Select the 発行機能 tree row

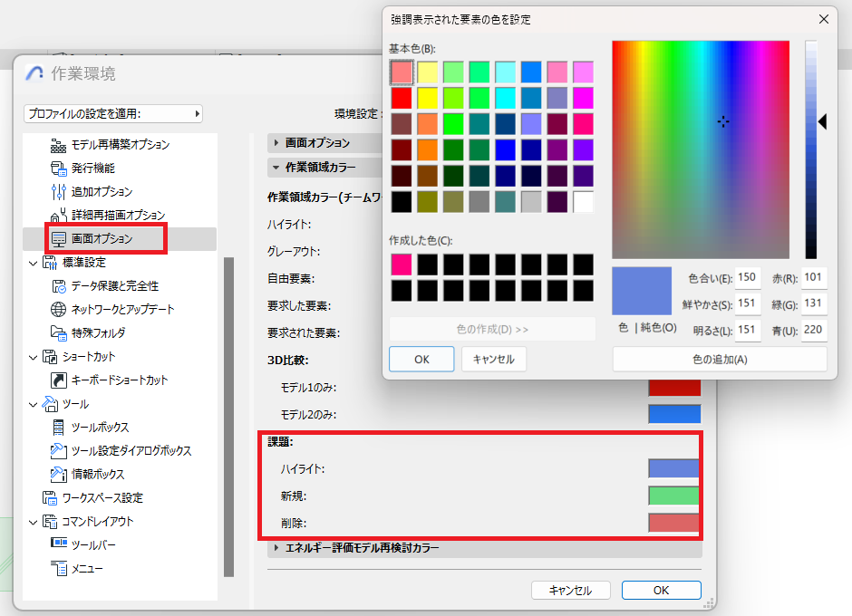(120, 168)
